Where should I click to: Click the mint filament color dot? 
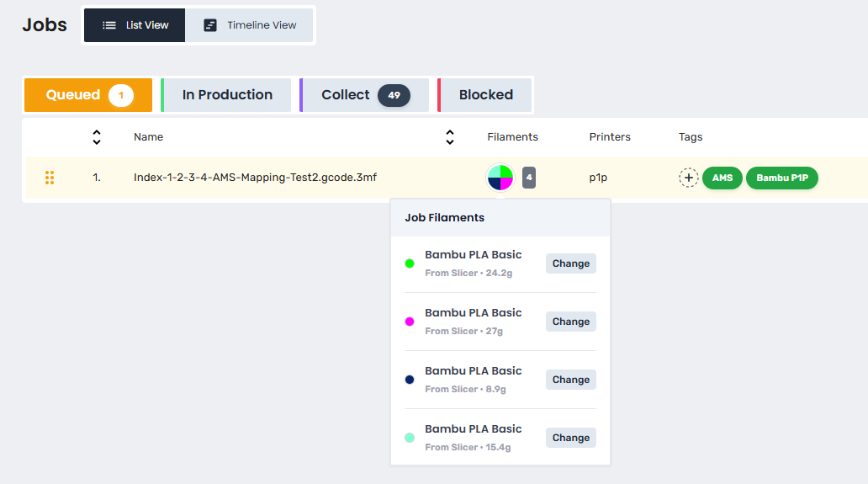(410, 438)
